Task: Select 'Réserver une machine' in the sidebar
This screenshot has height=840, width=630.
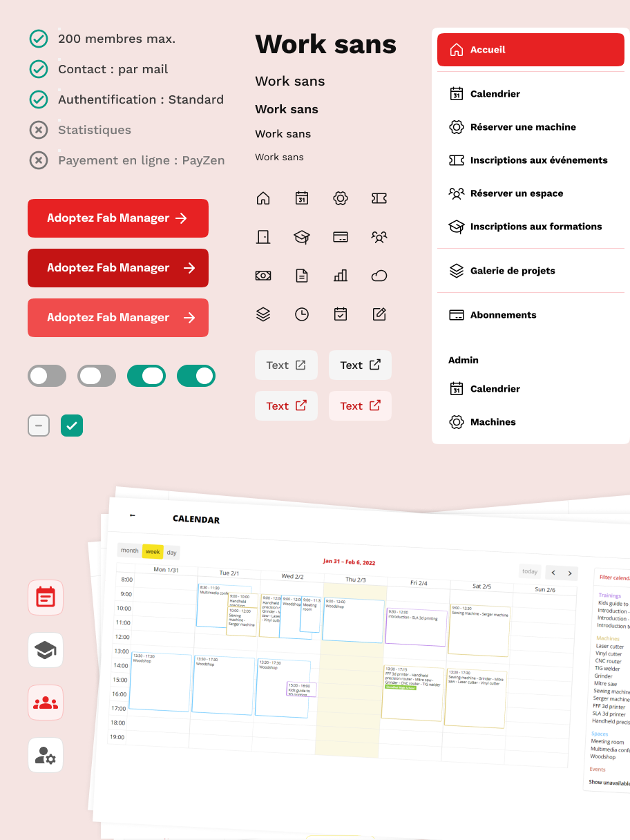Action: pos(531,127)
